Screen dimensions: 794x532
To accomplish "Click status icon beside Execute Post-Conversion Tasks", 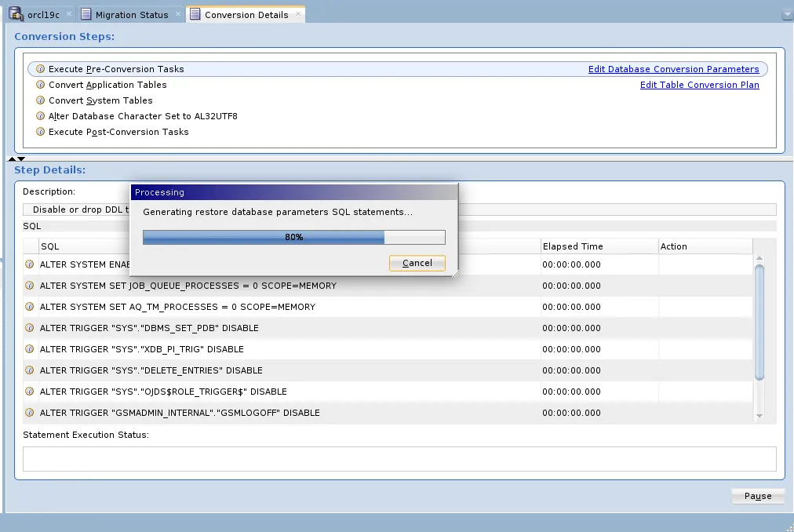I will (x=40, y=132).
